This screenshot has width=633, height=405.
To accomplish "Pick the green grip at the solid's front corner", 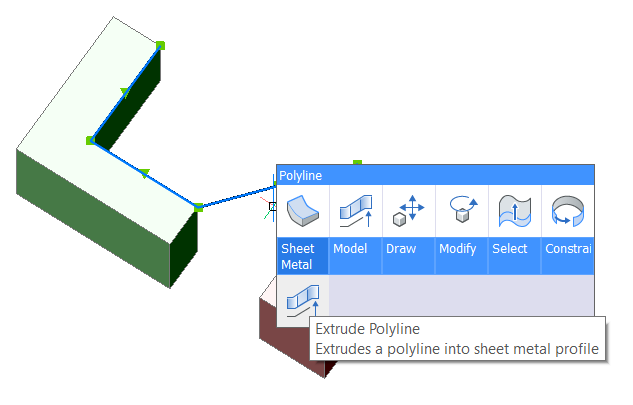I will click(198, 207).
